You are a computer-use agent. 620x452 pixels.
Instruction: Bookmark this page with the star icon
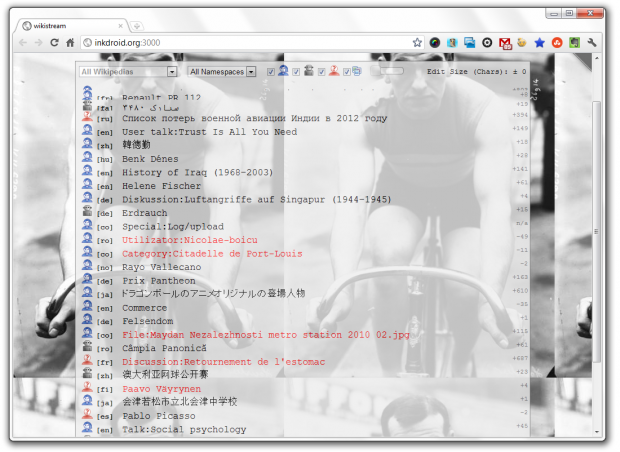pyautogui.click(x=417, y=42)
